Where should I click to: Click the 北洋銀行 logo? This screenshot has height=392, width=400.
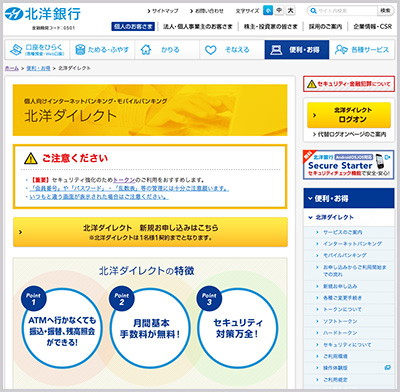tap(43, 14)
